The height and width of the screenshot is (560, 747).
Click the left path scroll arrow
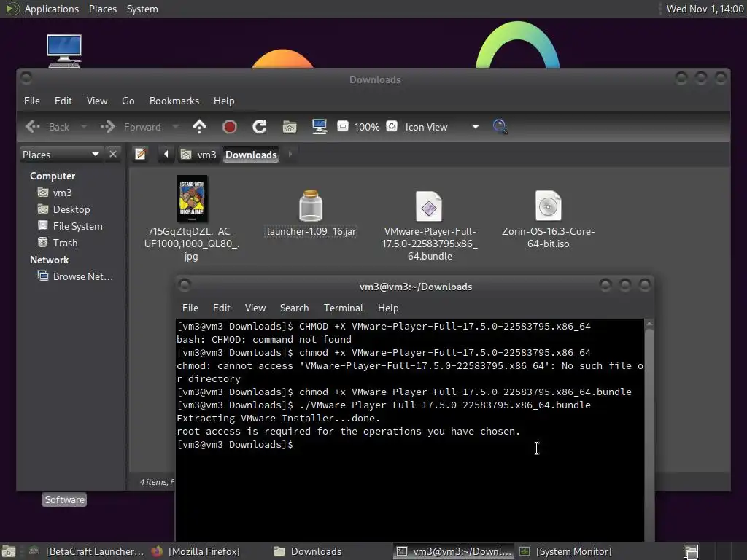[x=166, y=155]
